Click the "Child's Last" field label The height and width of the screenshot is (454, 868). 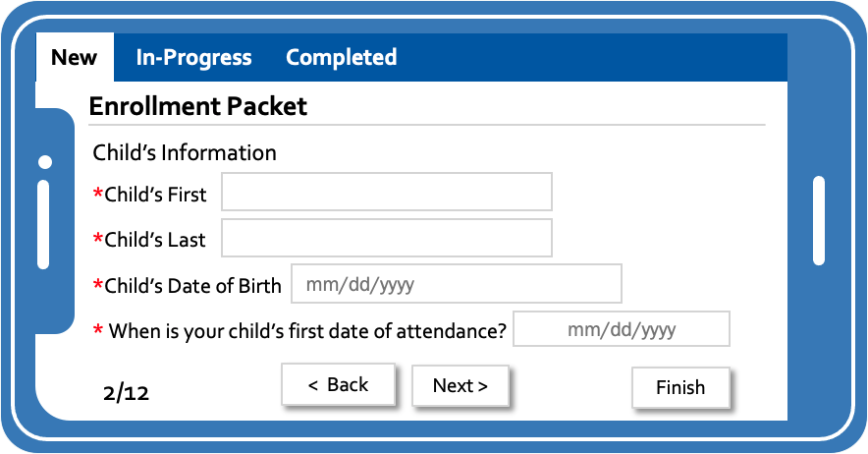coord(155,240)
